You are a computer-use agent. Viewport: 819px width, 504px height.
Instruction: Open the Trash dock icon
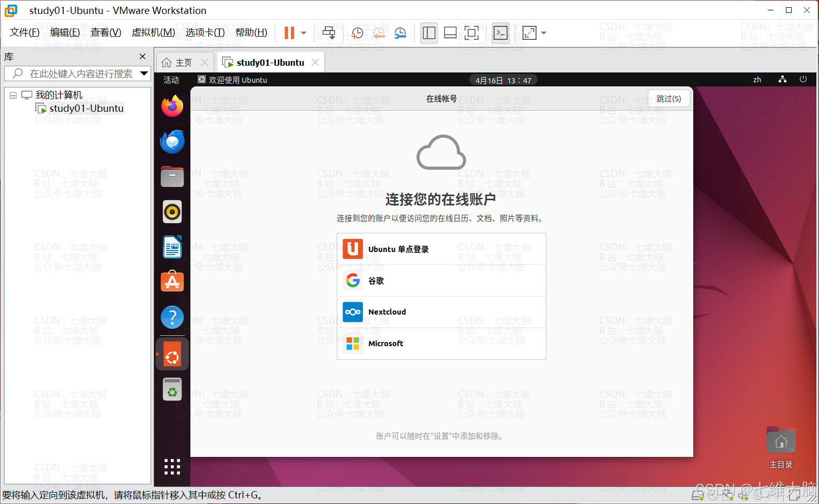[172, 389]
